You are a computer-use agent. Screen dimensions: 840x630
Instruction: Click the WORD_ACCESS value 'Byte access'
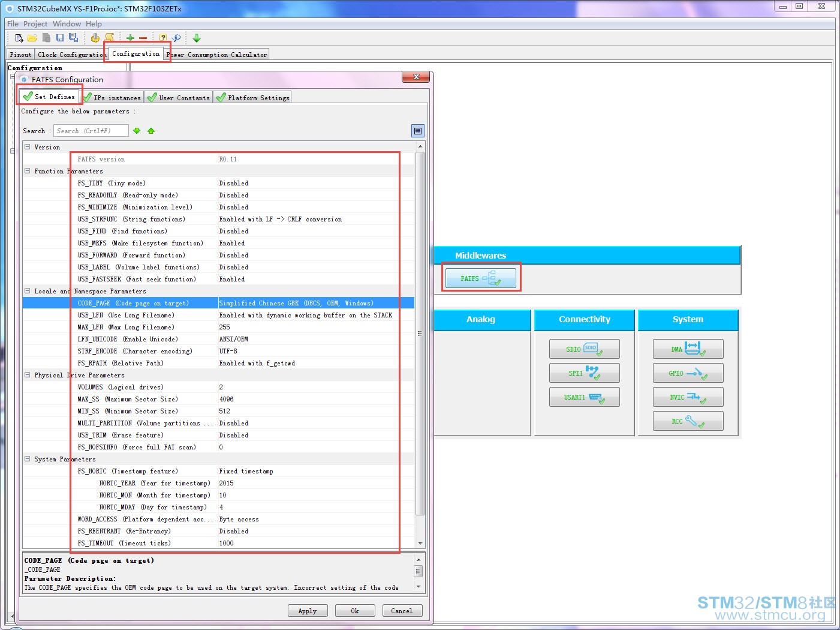(x=239, y=519)
